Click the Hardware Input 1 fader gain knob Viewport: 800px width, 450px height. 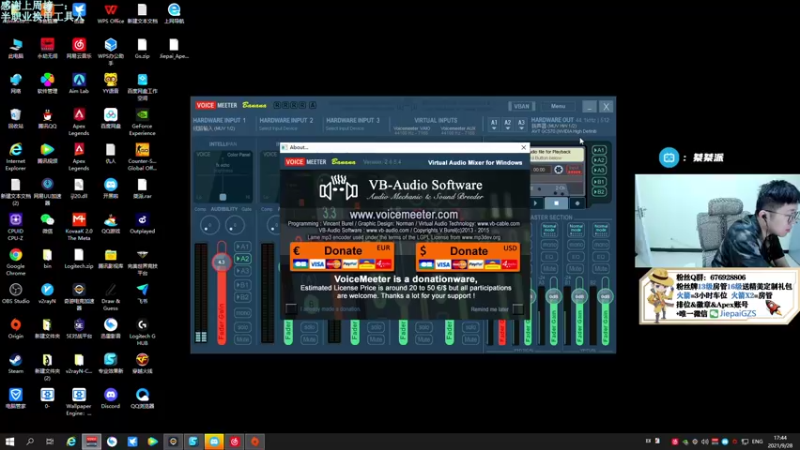221,262
